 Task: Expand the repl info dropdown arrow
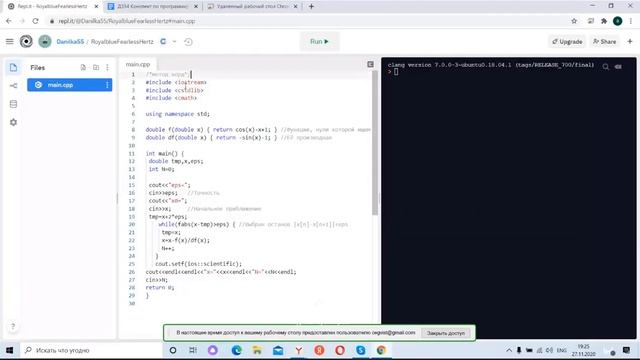[x=174, y=42]
